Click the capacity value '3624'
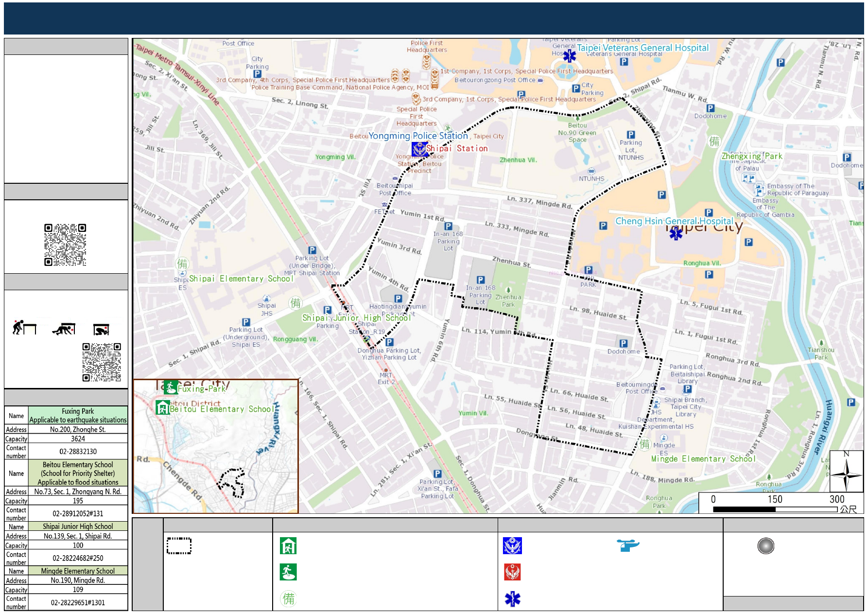The image size is (868, 614). 78,439
